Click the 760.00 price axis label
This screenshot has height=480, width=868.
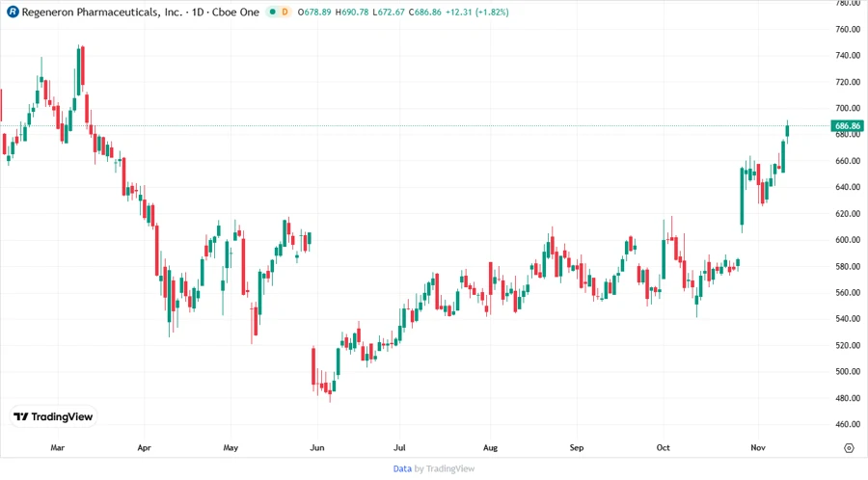(x=848, y=29)
